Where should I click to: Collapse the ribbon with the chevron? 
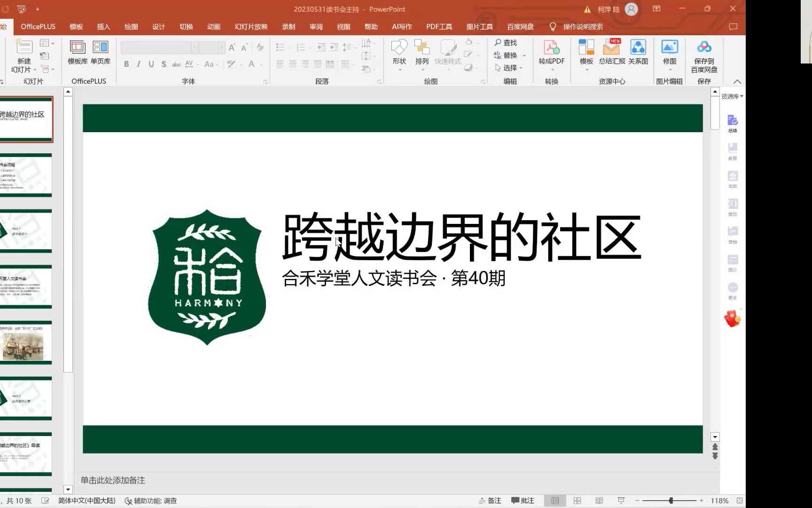coord(737,81)
